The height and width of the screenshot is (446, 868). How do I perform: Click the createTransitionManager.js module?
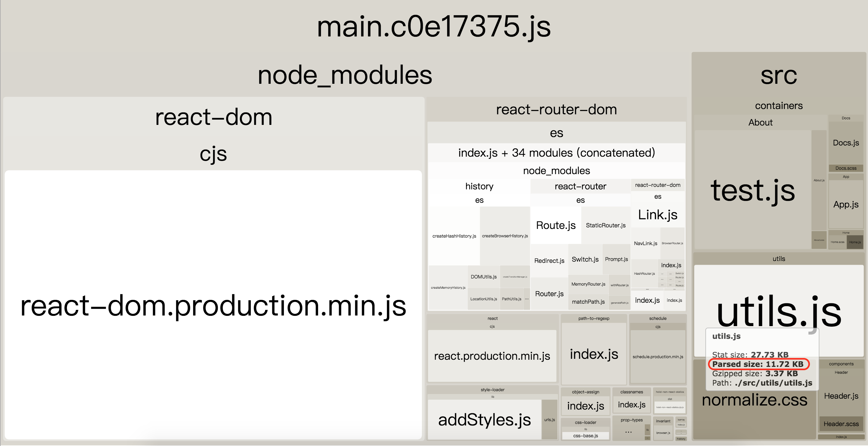click(x=515, y=277)
